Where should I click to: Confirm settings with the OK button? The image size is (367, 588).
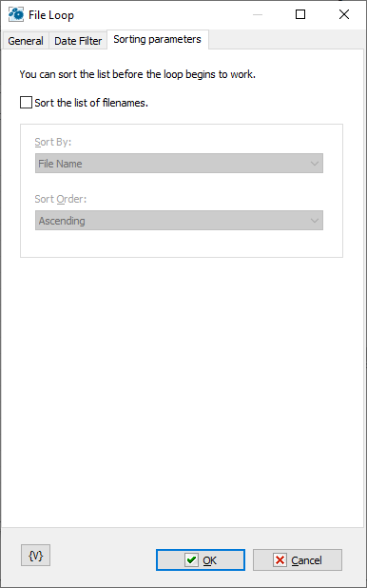201,560
